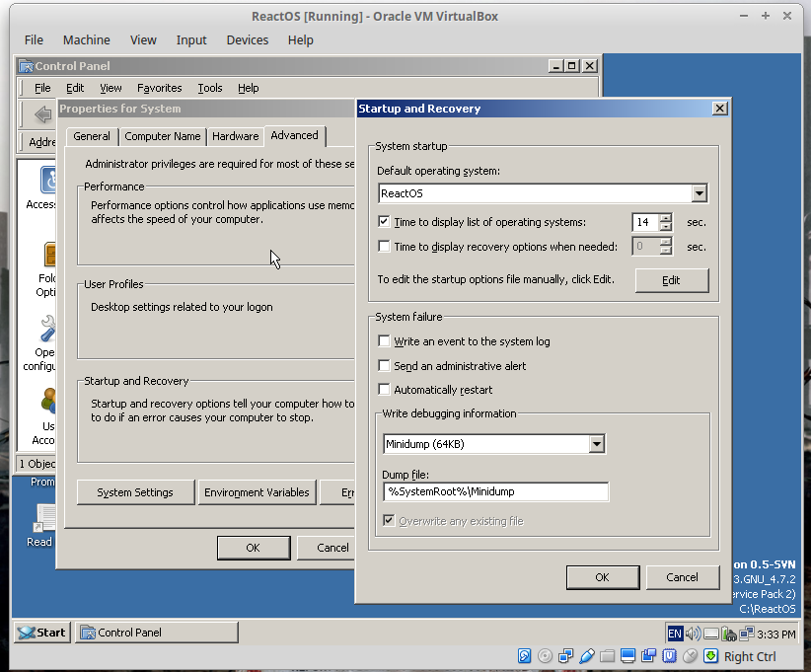Click the EN language indicator in tray
The image size is (811, 672).
(x=675, y=634)
